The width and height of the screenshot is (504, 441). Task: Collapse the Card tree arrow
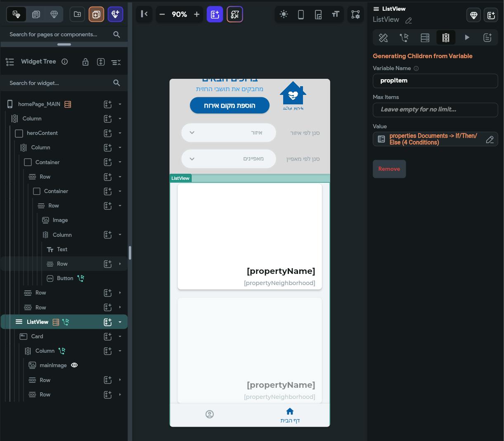point(120,336)
